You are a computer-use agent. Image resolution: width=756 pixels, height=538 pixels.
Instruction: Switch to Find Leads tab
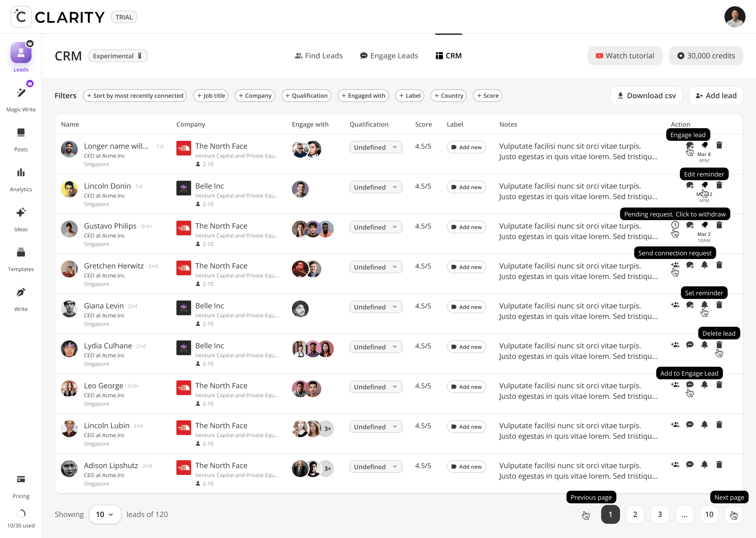[318, 56]
